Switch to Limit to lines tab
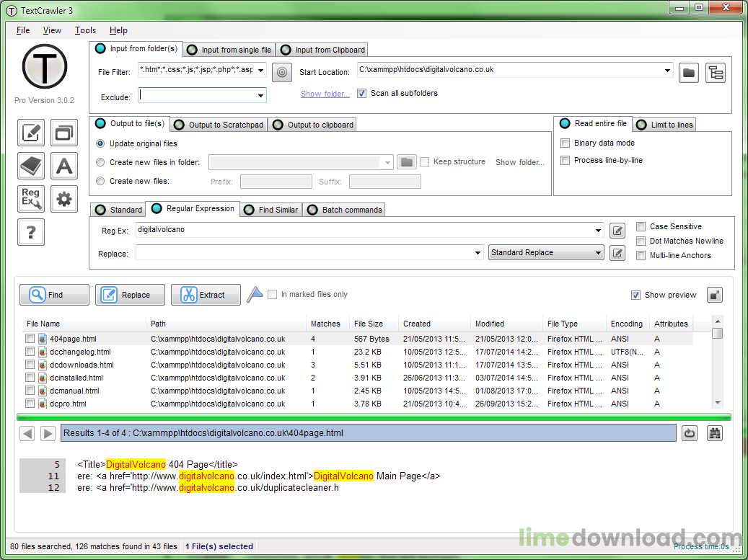This screenshot has height=560, width=748. (665, 125)
